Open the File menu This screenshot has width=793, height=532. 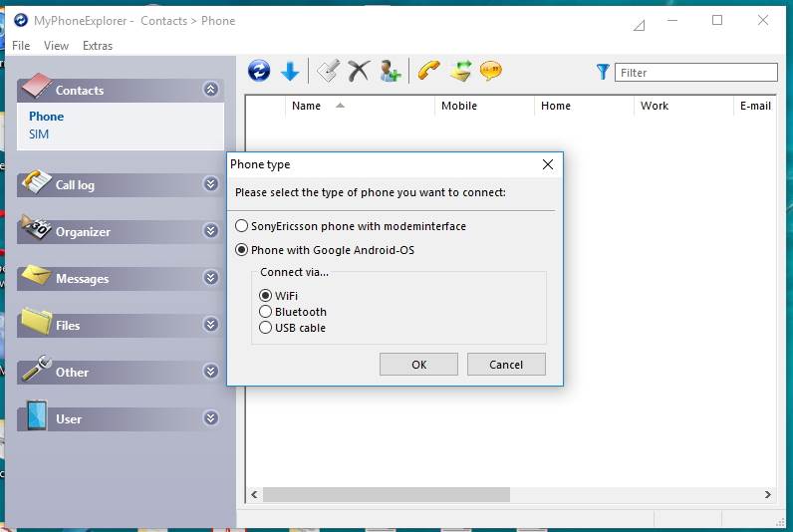point(21,46)
